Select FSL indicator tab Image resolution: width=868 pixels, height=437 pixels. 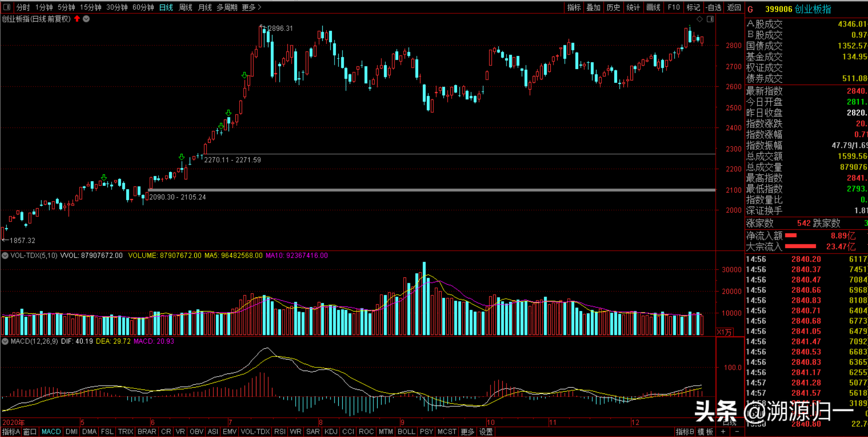click(107, 432)
